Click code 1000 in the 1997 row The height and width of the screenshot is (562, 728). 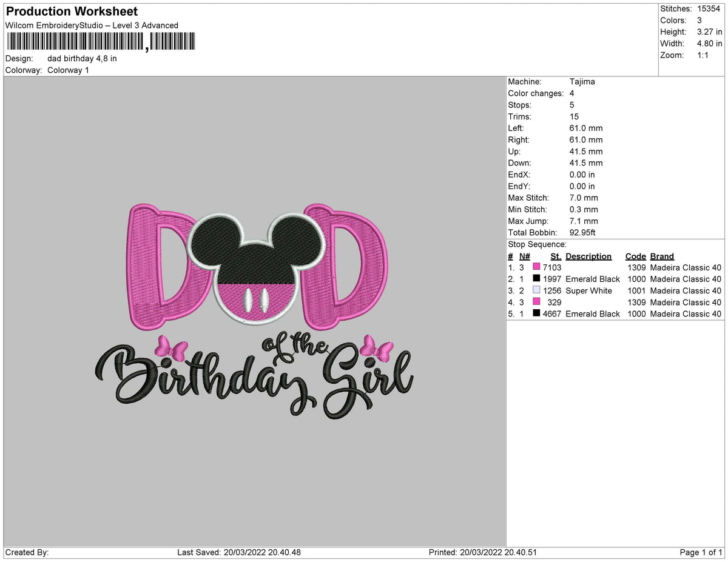point(636,279)
